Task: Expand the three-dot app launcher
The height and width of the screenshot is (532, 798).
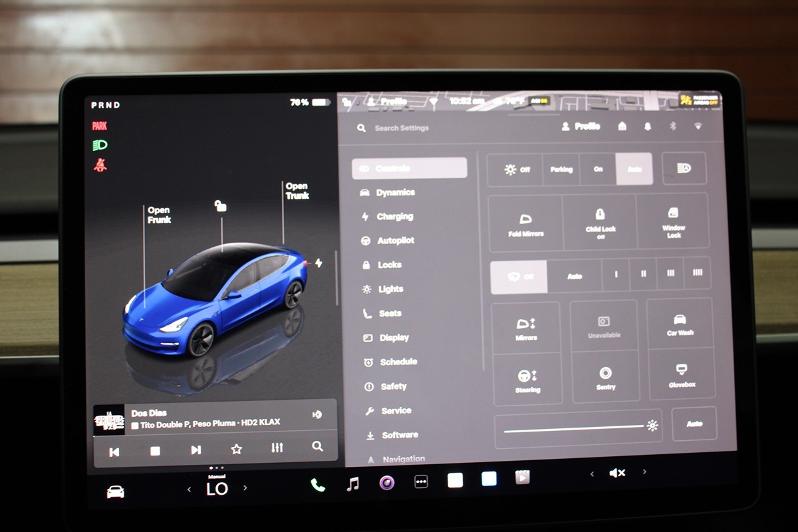Action: (x=421, y=482)
